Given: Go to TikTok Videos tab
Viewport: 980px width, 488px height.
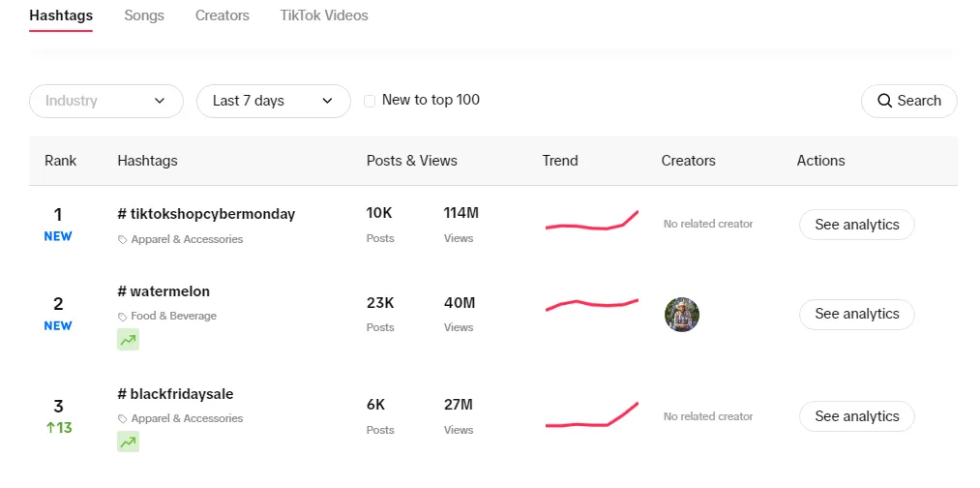Looking at the screenshot, I should click(323, 15).
